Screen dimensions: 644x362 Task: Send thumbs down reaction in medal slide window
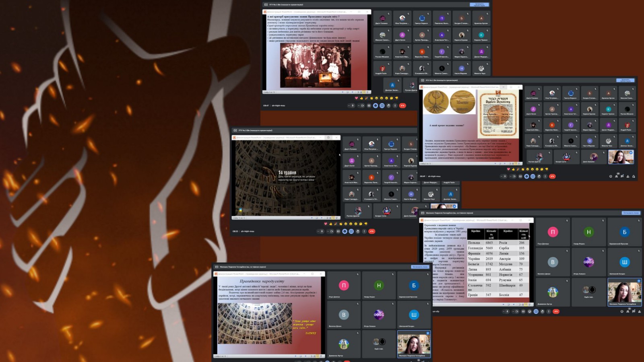pos(547,169)
